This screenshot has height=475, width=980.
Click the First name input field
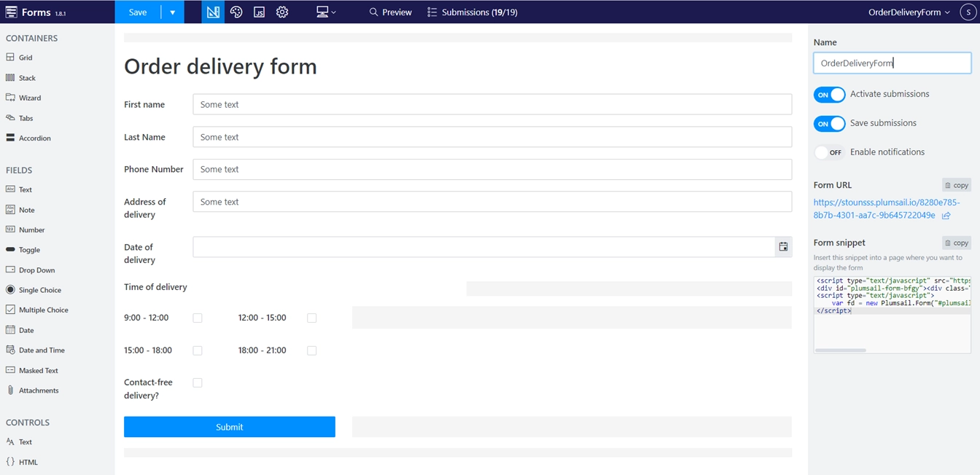coord(492,104)
